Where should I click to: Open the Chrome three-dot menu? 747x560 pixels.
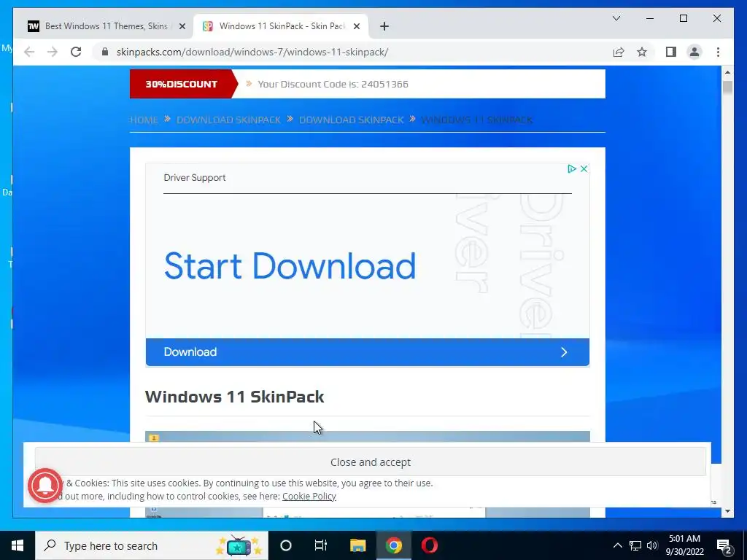pos(718,52)
